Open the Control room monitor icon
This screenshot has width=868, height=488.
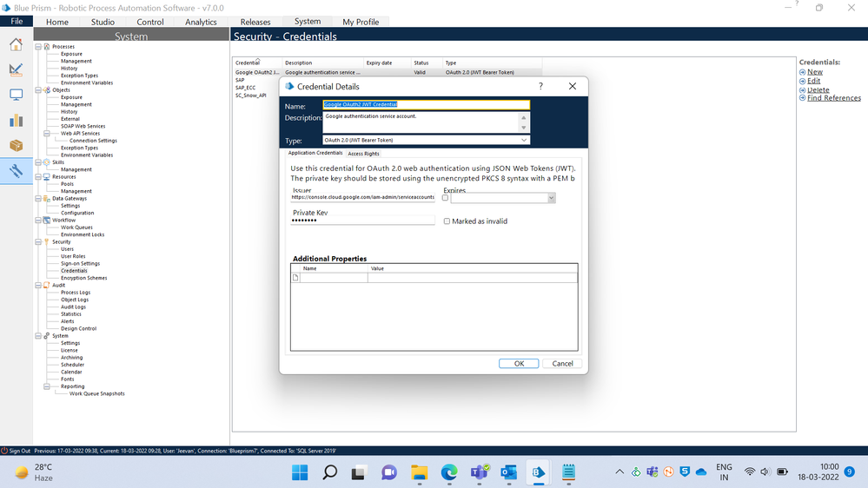pos(16,95)
